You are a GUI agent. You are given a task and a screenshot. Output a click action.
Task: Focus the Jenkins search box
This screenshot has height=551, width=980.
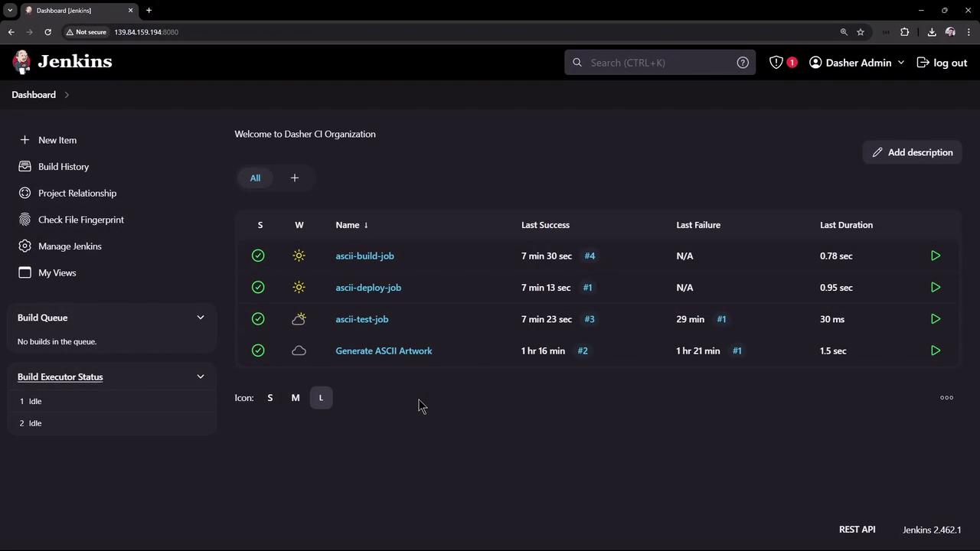pyautogui.click(x=658, y=63)
